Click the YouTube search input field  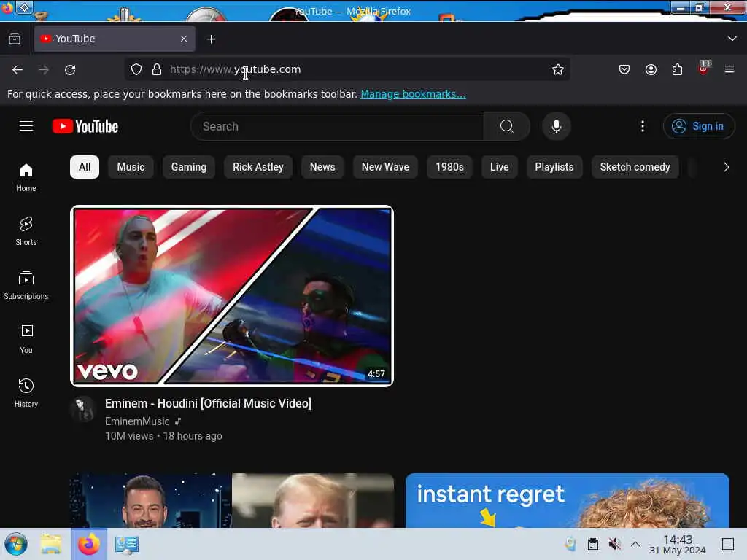coord(337,126)
